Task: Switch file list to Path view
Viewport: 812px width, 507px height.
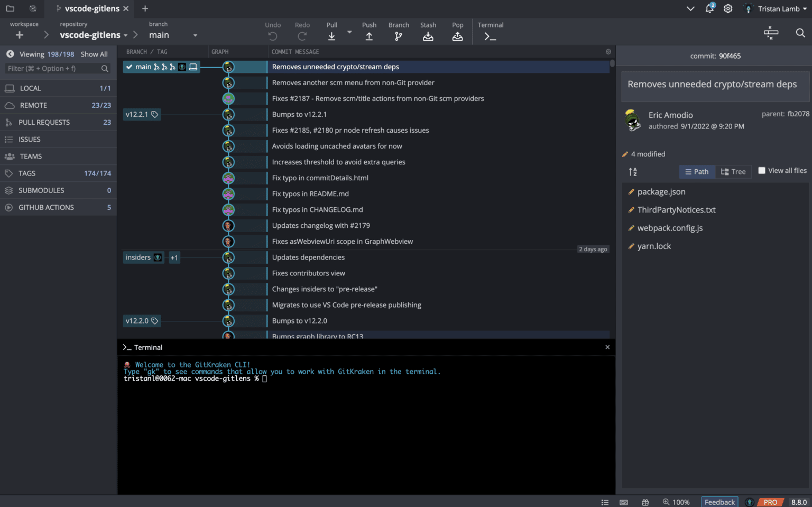Action: 697,172
